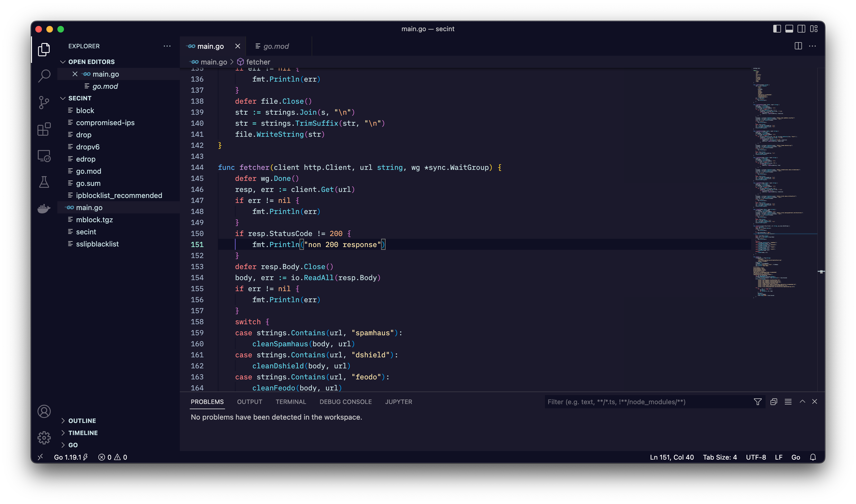Toggle the secondary side bar
856x504 pixels.
pyautogui.click(x=801, y=29)
